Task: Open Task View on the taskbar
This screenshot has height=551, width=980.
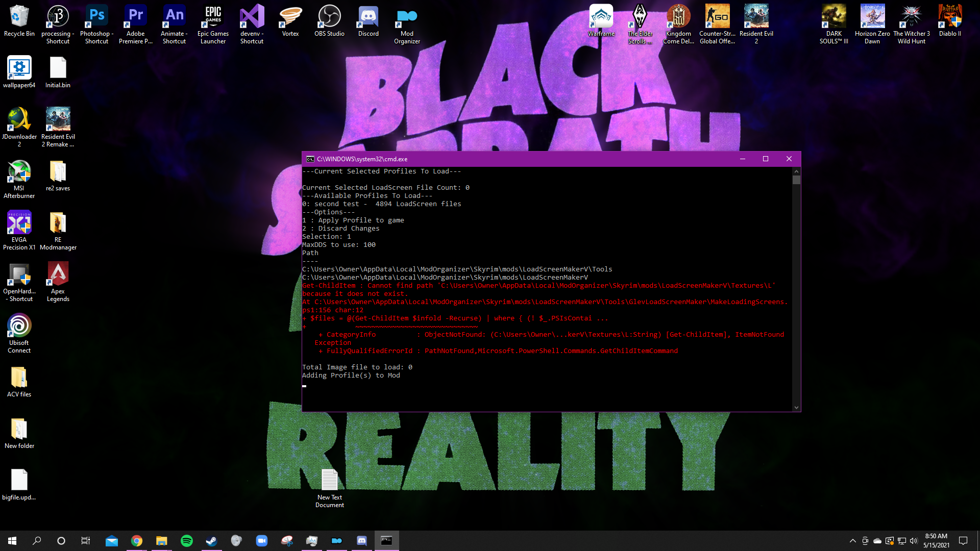Action: 86,541
